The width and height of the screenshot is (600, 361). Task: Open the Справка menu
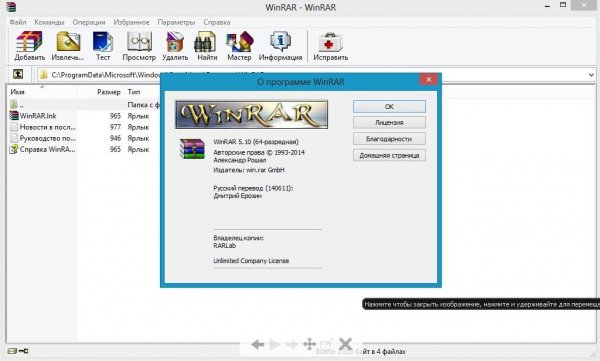click(x=217, y=22)
